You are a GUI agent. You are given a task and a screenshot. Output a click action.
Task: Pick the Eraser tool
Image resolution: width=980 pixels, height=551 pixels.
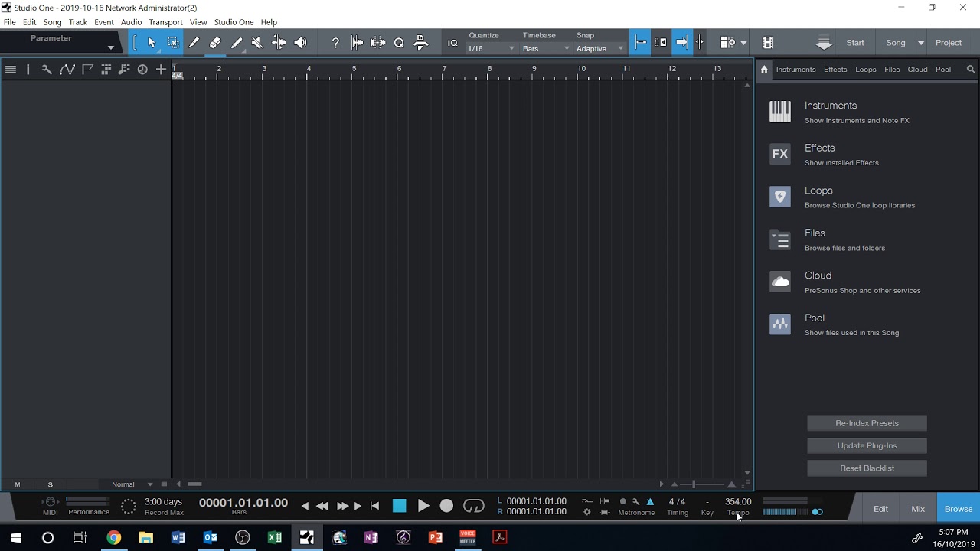(215, 43)
